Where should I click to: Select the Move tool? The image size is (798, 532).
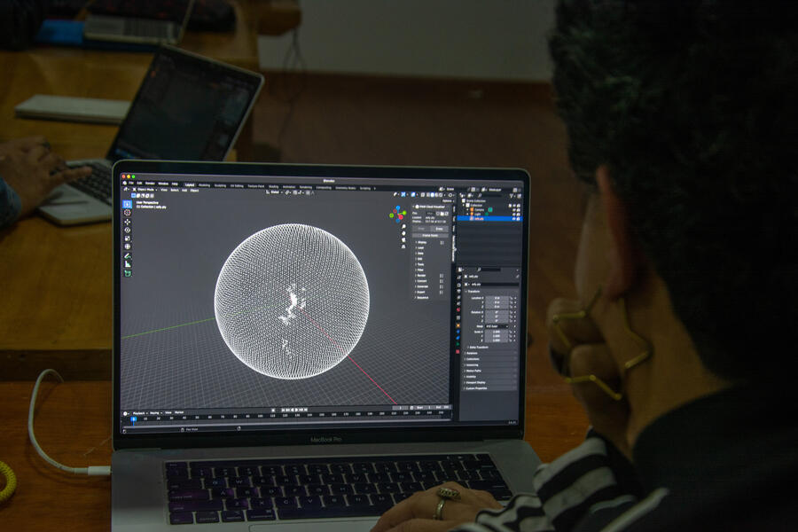coord(127,222)
